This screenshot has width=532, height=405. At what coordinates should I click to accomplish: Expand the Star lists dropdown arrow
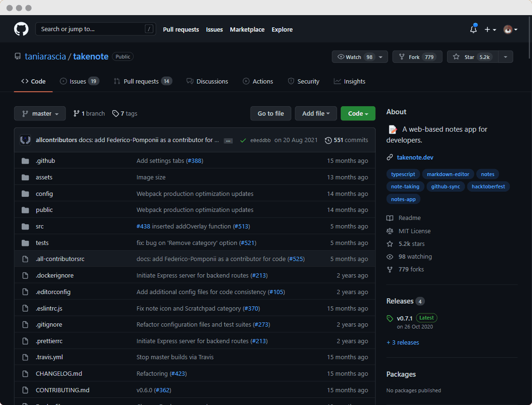[x=506, y=57]
